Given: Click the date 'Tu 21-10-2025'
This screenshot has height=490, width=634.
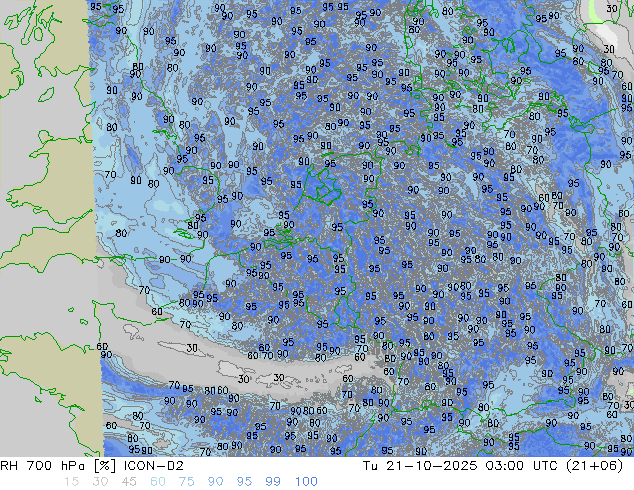Looking at the screenshot, I should (420, 466).
